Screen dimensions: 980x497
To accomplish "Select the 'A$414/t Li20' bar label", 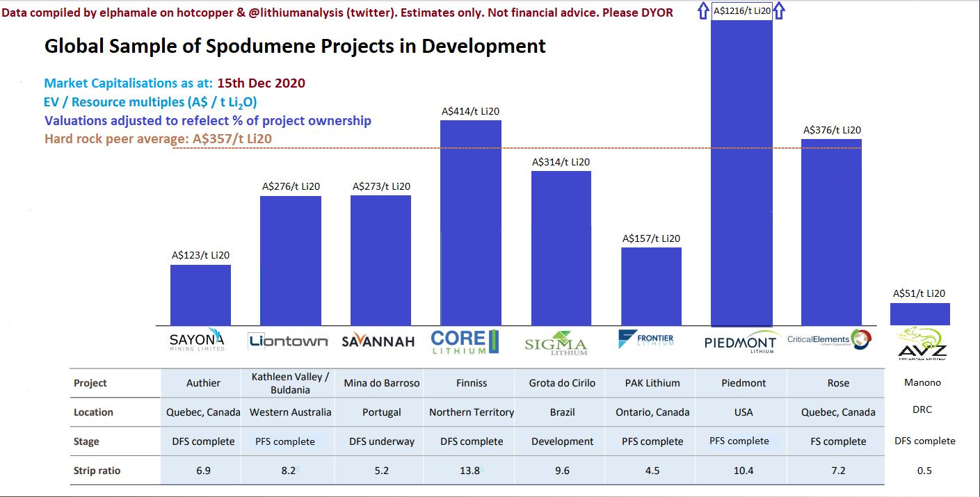I will pyautogui.click(x=471, y=111).
